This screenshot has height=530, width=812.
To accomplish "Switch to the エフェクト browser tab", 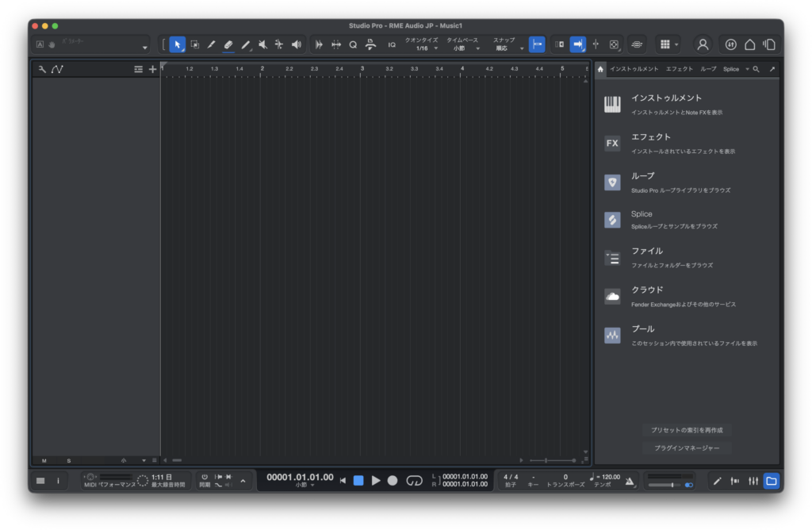I will tap(679, 69).
